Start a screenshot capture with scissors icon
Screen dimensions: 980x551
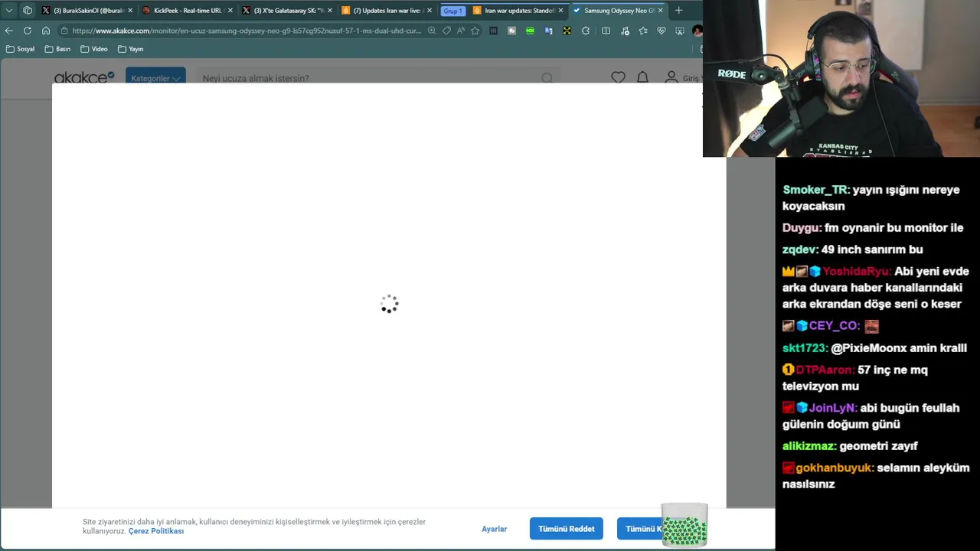680,31
